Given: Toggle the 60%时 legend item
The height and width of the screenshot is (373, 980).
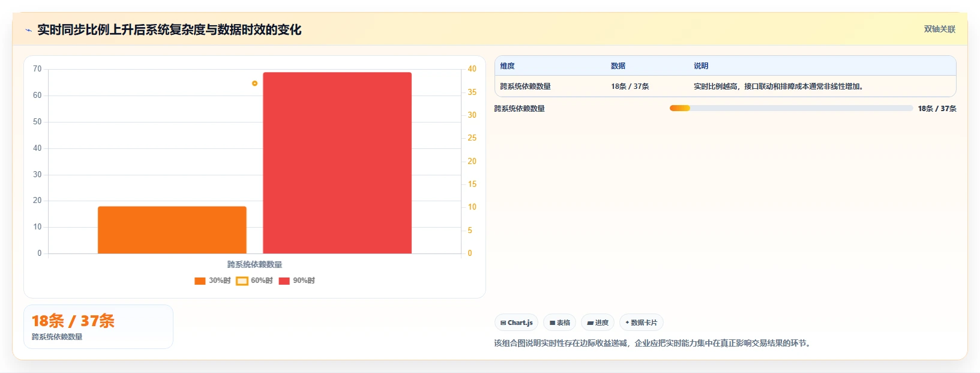Looking at the screenshot, I should 254,281.
